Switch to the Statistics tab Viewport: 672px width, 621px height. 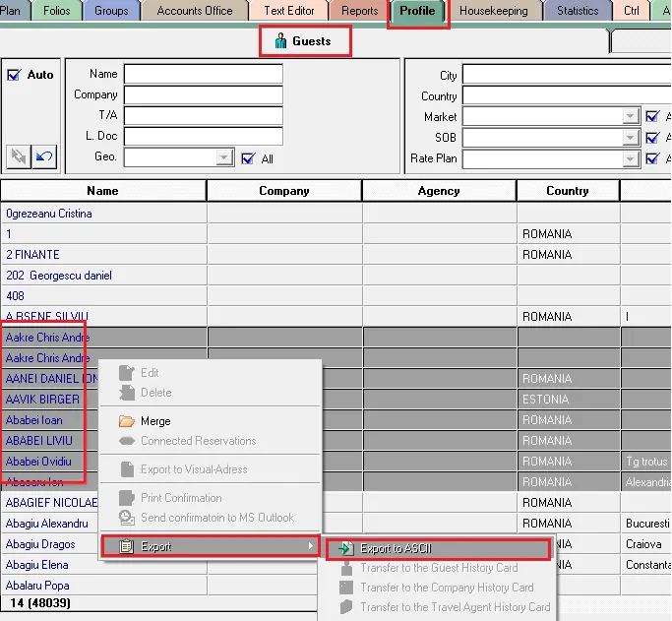point(578,10)
